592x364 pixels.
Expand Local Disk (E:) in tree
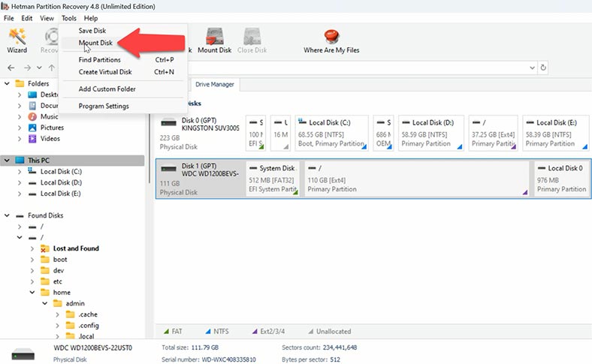pos(20,194)
